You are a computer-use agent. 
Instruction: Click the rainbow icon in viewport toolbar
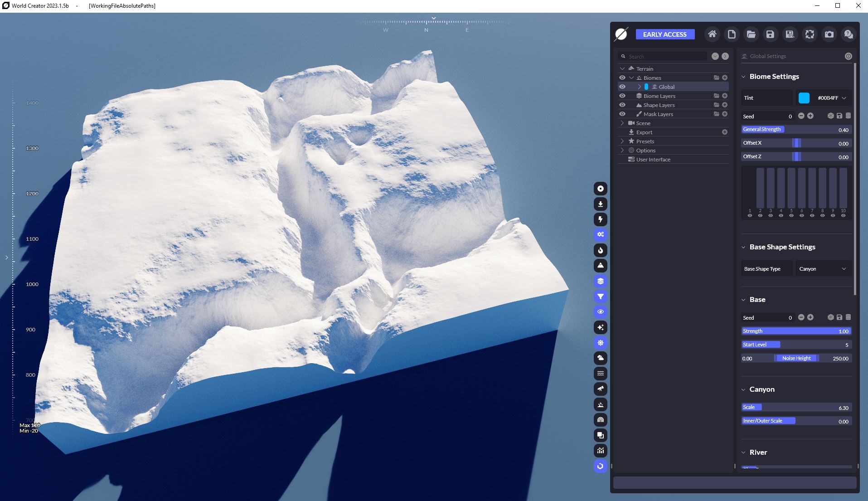coord(601,420)
